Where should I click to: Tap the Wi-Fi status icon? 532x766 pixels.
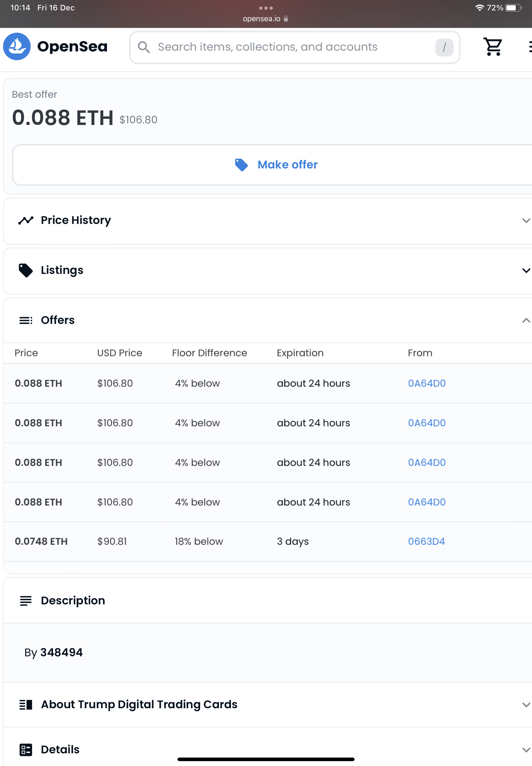(x=479, y=8)
